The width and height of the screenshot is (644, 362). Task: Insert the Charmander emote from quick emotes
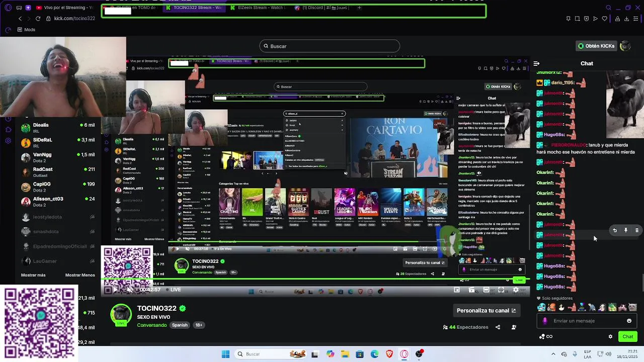pyautogui.click(x=551, y=307)
